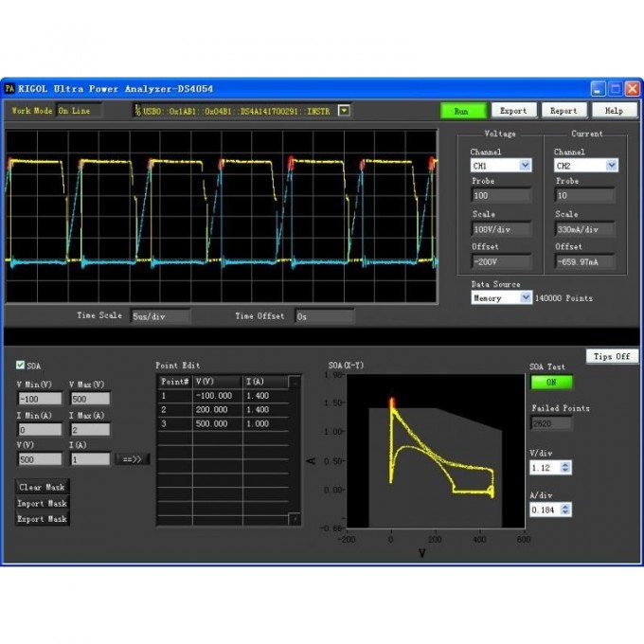Click Point Edit table scroll down arrow
644x644 pixels.
295,519
